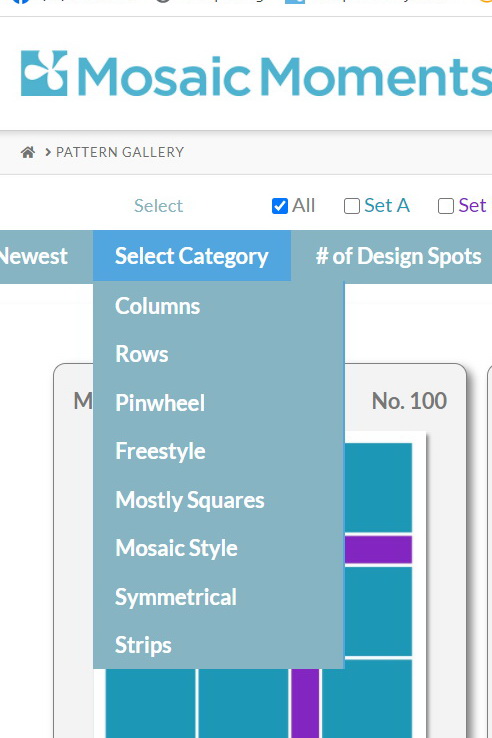The image size is (492, 738).
Task: Go to home via house icon
Action: (28, 152)
